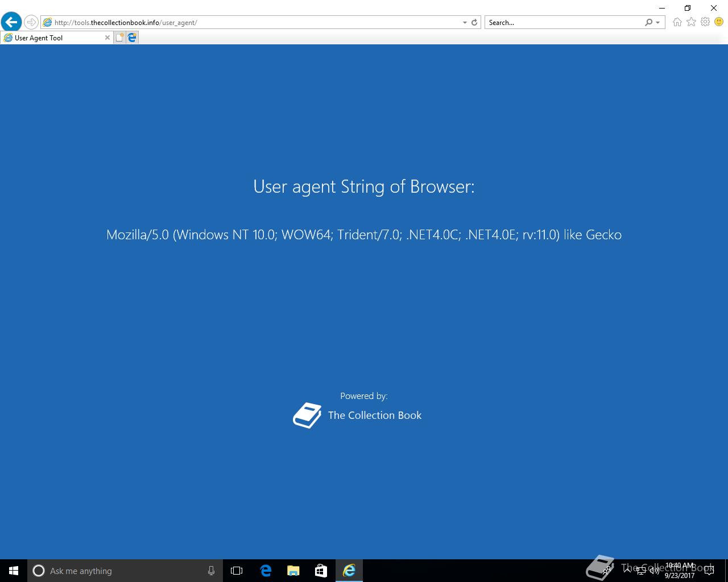Open a new tab button
The image size is (728, 582).
(x=119, y=38)
